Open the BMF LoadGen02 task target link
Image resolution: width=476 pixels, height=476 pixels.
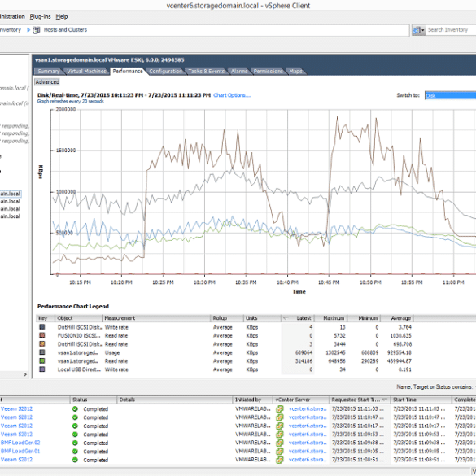20,443
